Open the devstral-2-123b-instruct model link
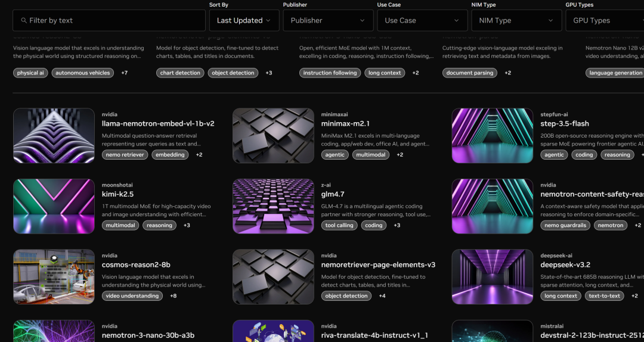 [592, 335]
